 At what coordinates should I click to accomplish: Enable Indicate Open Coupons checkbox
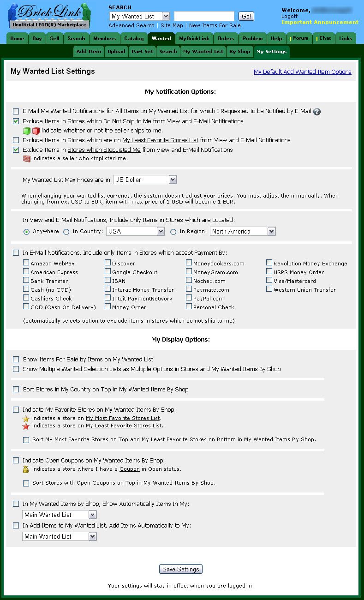16,461
